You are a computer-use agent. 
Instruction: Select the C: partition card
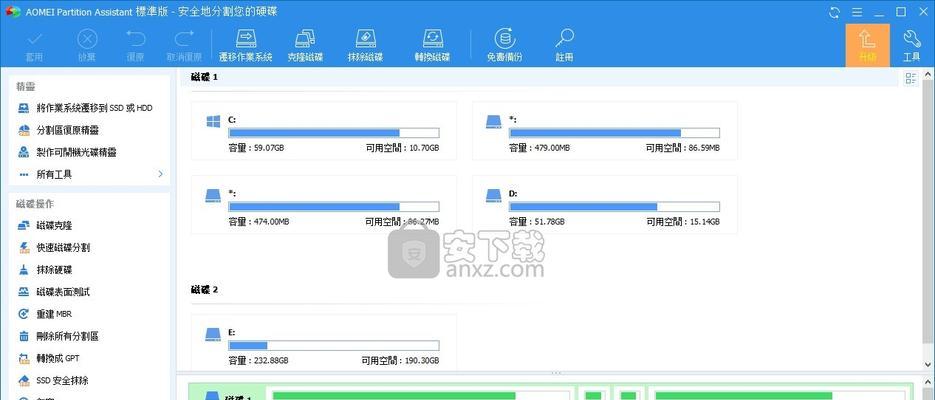coord(324,131)
